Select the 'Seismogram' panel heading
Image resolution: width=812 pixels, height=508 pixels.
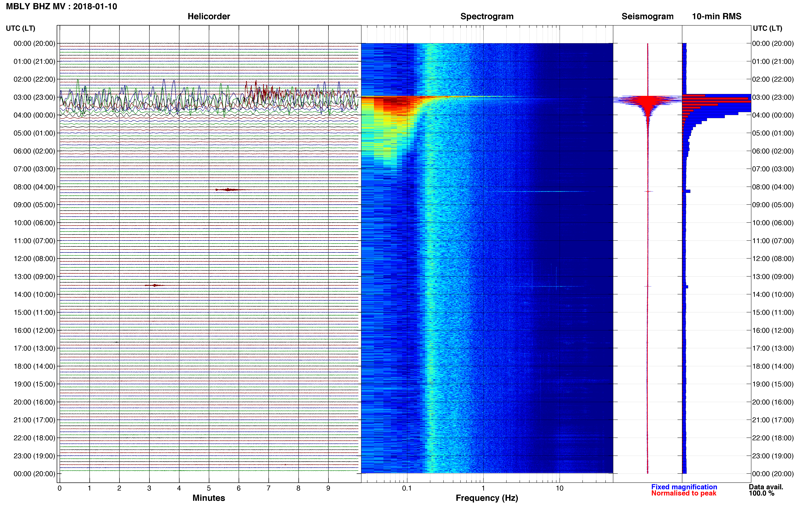tap(647, 16)
